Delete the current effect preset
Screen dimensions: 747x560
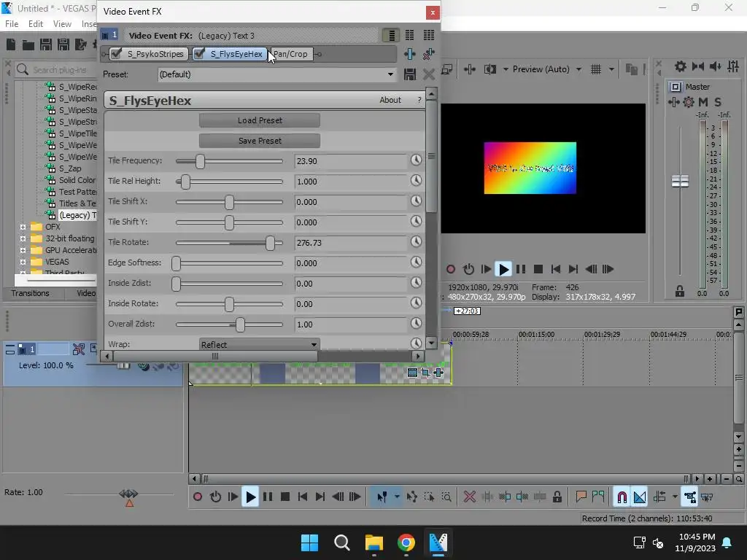point(429,74)
